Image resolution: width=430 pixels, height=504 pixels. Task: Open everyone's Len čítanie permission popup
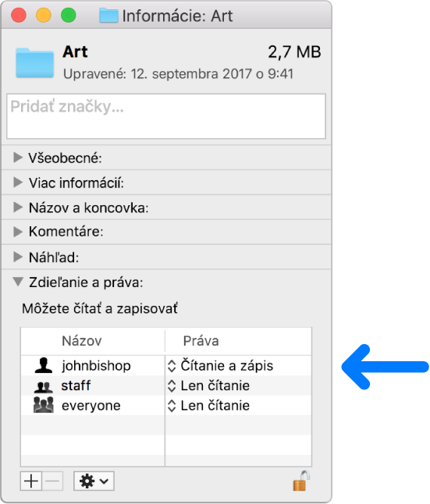pos(208,406)
